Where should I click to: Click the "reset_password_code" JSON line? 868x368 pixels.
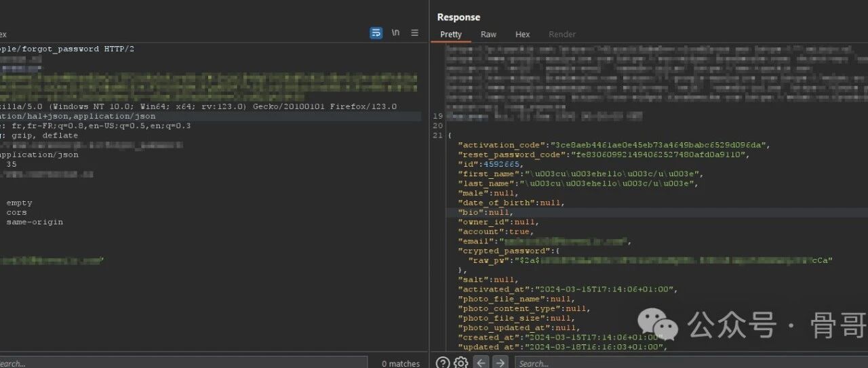[604, 155]
